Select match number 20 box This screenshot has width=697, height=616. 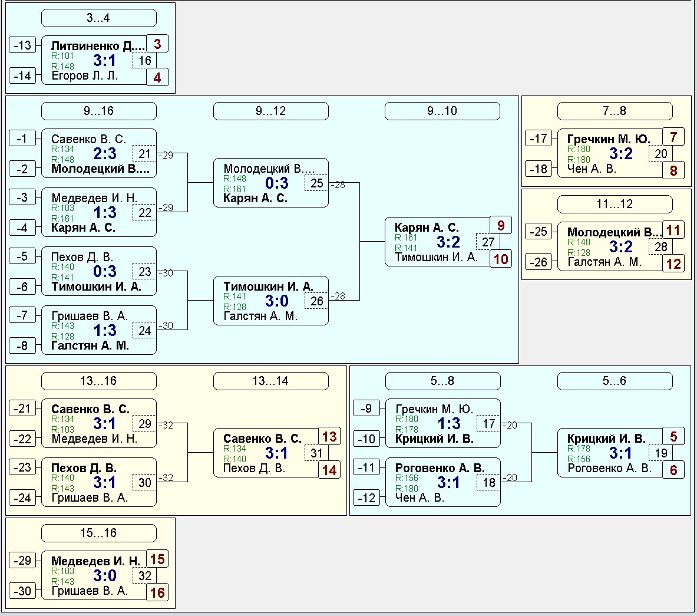point(660,154)
